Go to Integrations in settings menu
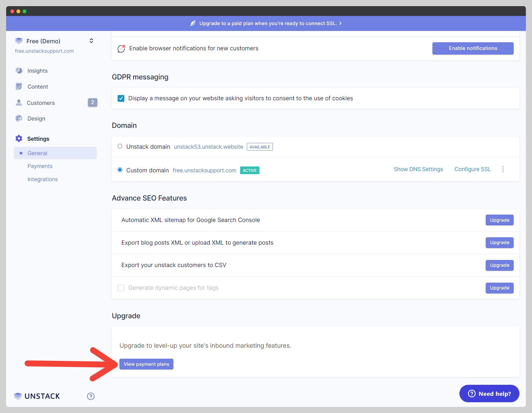 43,179
